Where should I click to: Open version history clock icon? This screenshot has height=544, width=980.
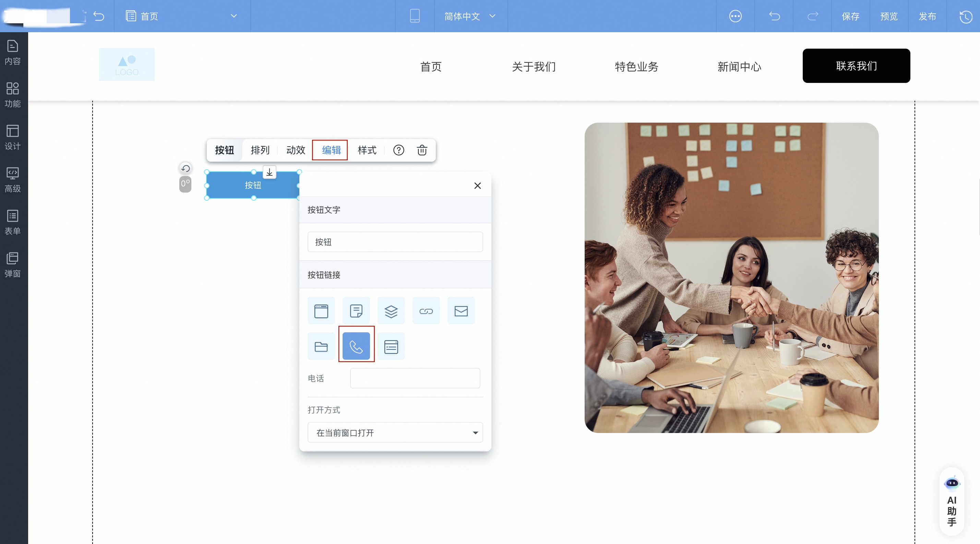(x=966, y=16)
